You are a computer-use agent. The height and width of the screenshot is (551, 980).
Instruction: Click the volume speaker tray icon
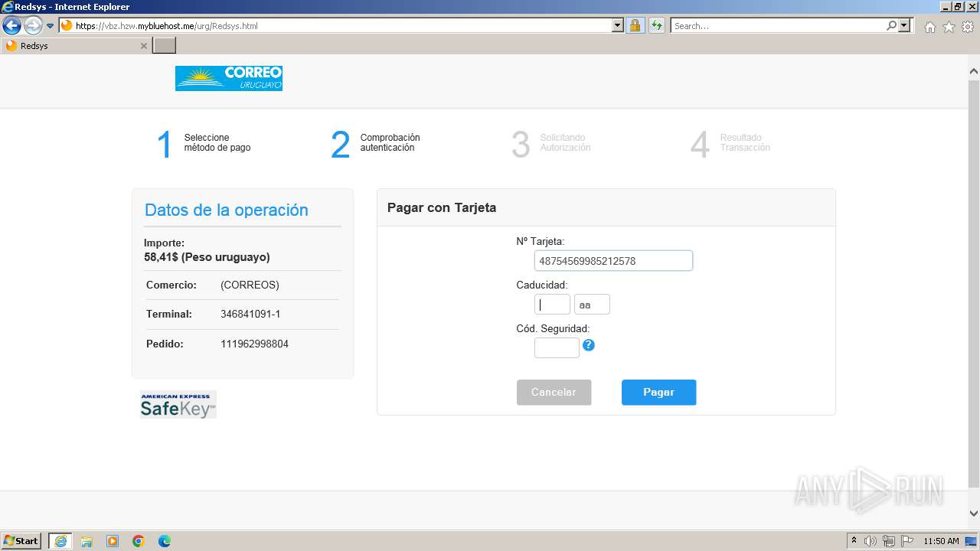871,541
